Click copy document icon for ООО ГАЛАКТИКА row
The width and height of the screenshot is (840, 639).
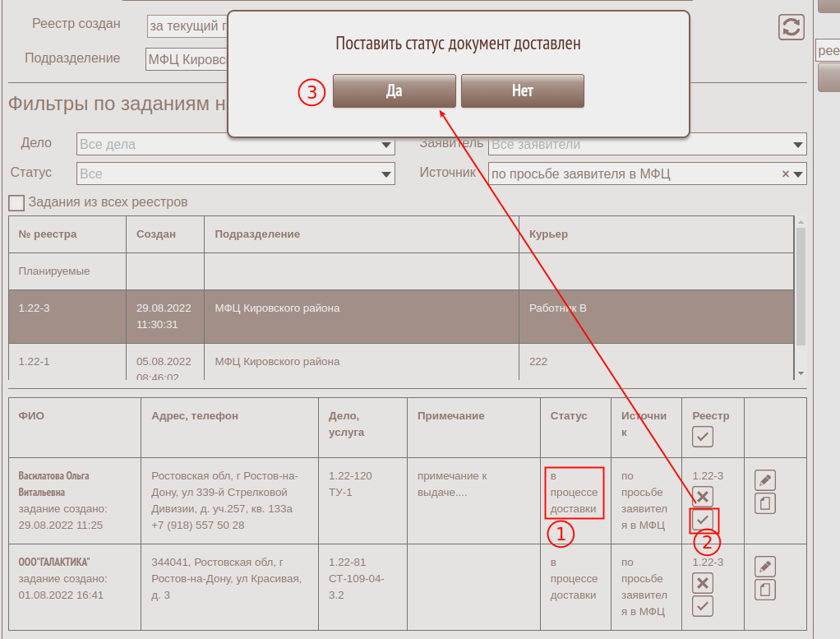click(764, 590)
